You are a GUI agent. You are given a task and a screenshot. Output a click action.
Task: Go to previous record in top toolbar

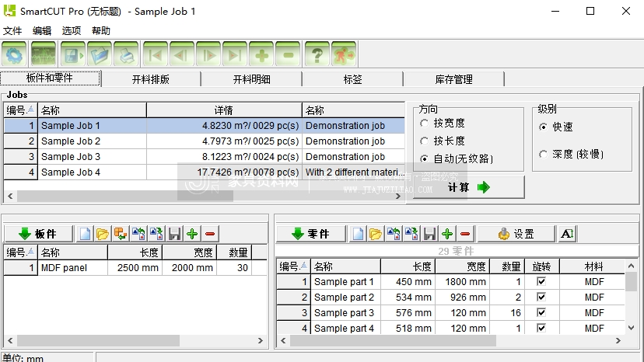(x=181, y=54)
